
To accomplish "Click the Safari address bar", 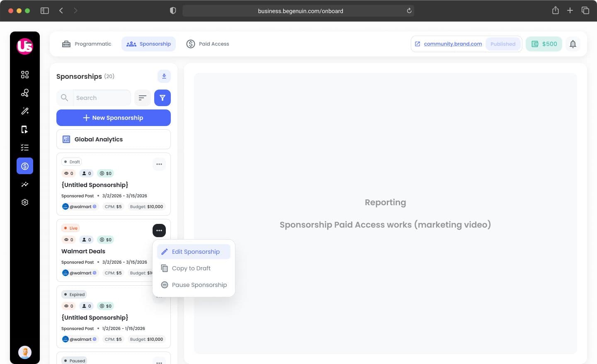I will tap(298, 11).
